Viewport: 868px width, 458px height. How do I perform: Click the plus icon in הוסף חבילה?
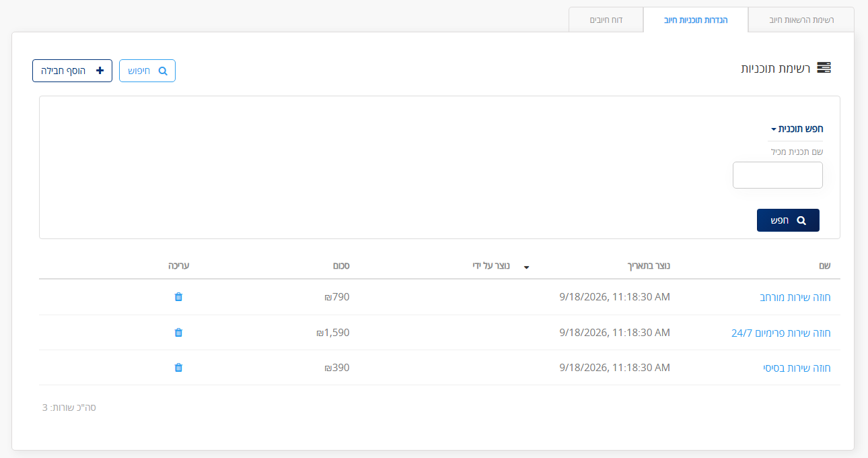coord(100,71)
